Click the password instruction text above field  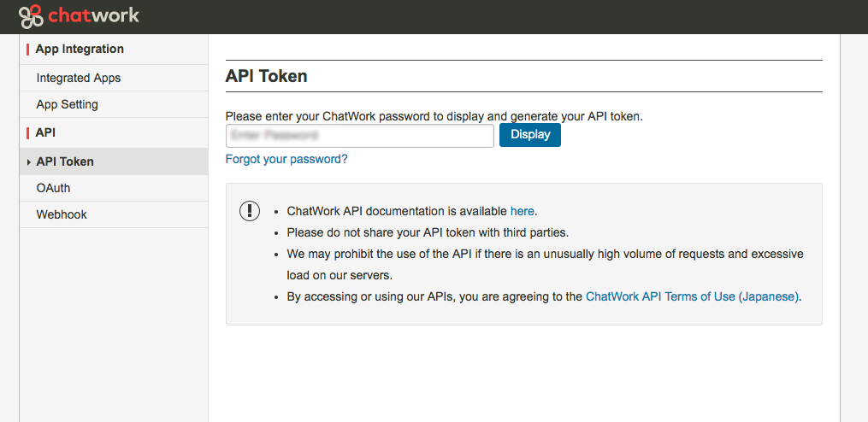(434, 115)
